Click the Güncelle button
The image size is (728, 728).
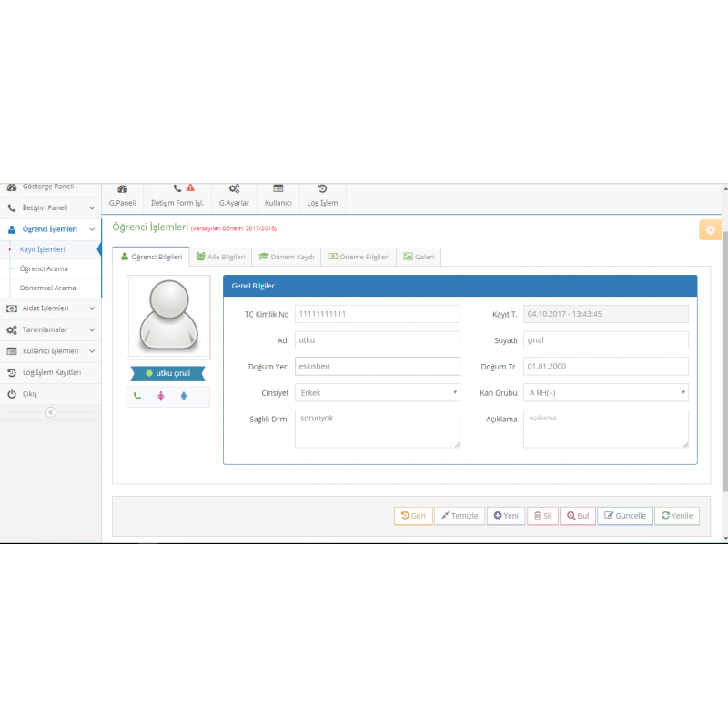tap(624, 516)
